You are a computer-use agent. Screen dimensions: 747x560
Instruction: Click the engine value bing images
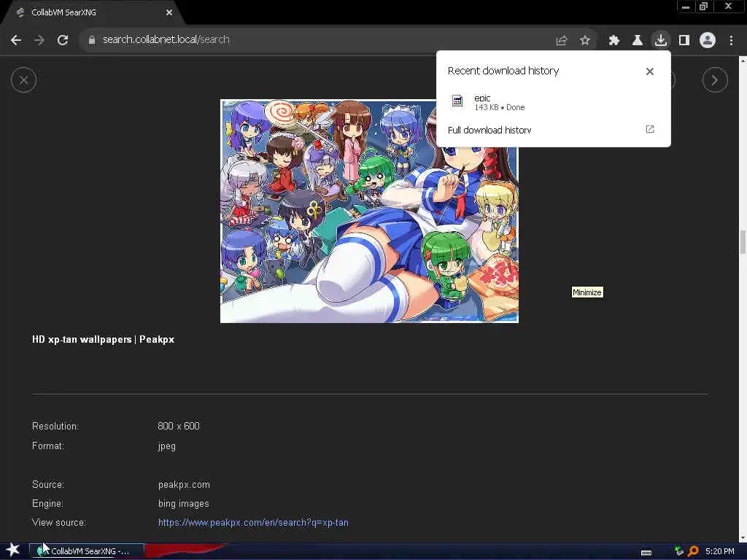tap(183, 503)
